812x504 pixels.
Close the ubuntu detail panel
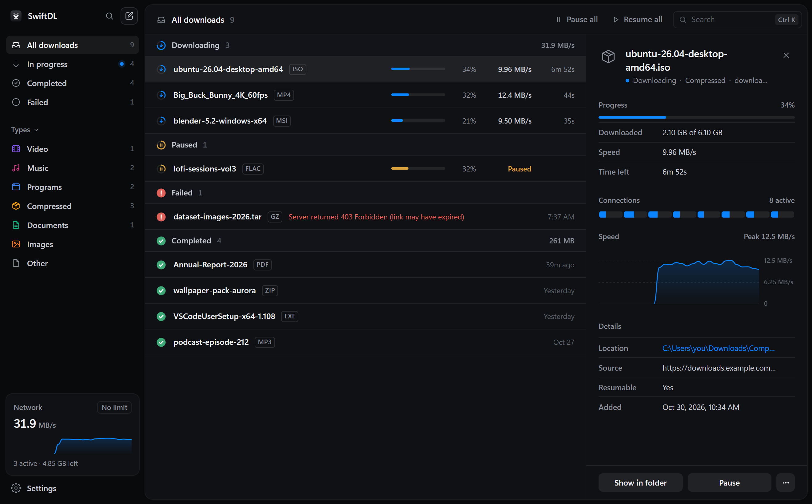(786, 55)
